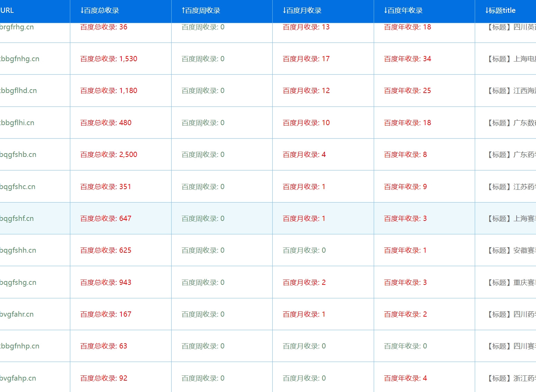Open the URL ending bqgfshh.cn
This screenshot has width=536, height=392.
(x=18, y=250)
